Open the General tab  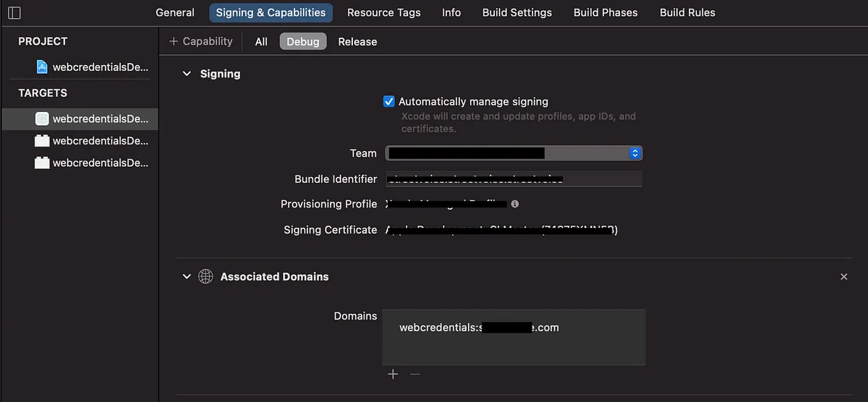tap(175, 12)
